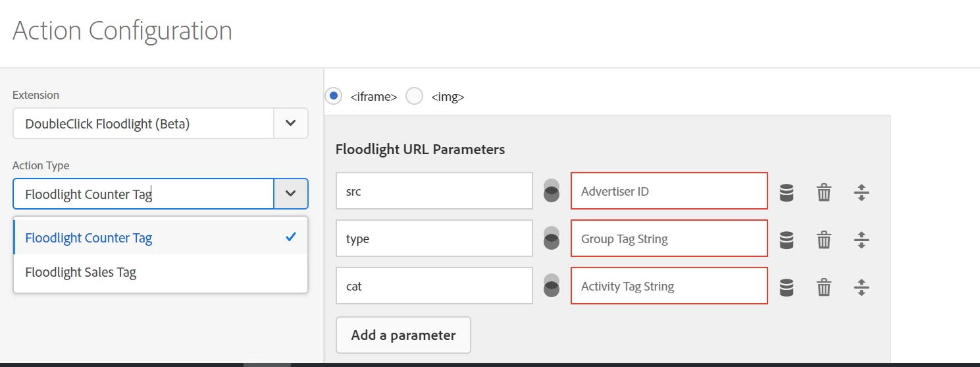This screenshot has height=367, width=980.
Task: Click the Activity Tag String input field
Action: click(669, 286)
